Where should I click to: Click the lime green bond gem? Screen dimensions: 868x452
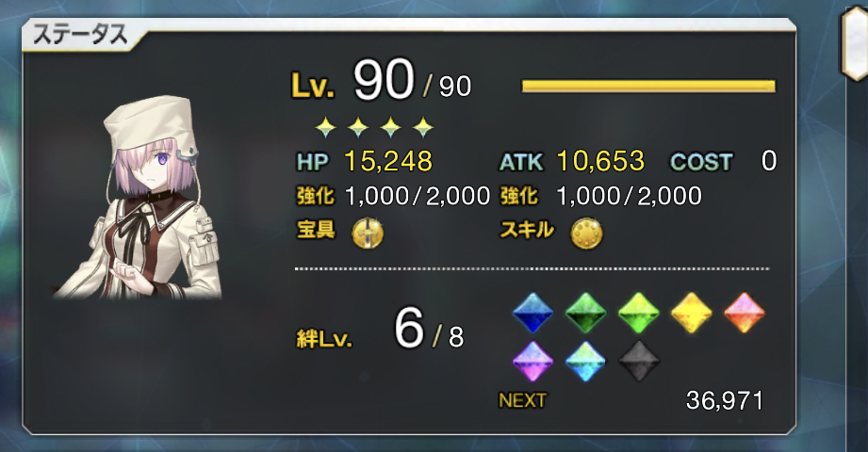pos(638,313)
